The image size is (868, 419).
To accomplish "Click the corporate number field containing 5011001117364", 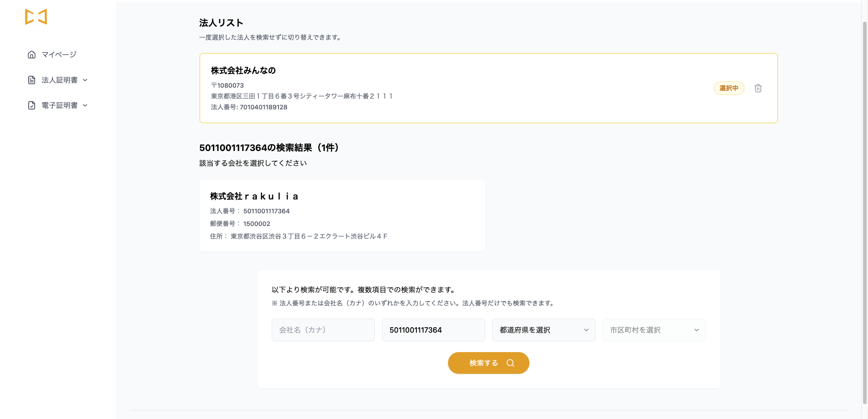I will (434, 330).
